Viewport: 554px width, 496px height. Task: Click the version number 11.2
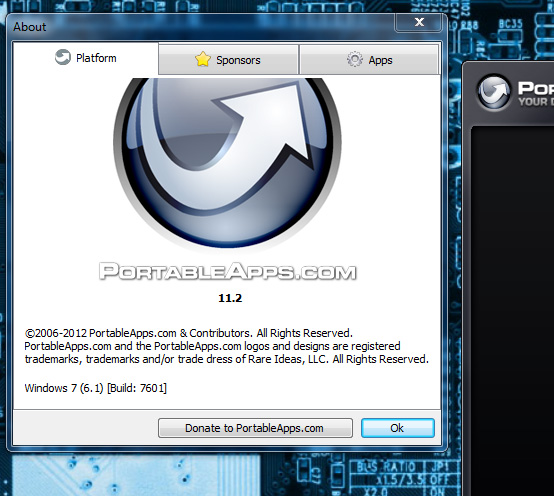tap(230, 298)
